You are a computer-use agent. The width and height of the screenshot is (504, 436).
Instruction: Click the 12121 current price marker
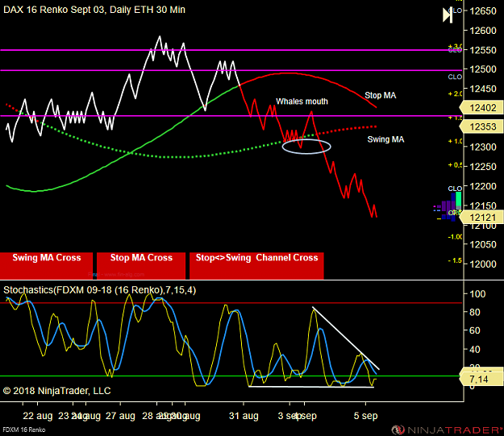[481, 218]
